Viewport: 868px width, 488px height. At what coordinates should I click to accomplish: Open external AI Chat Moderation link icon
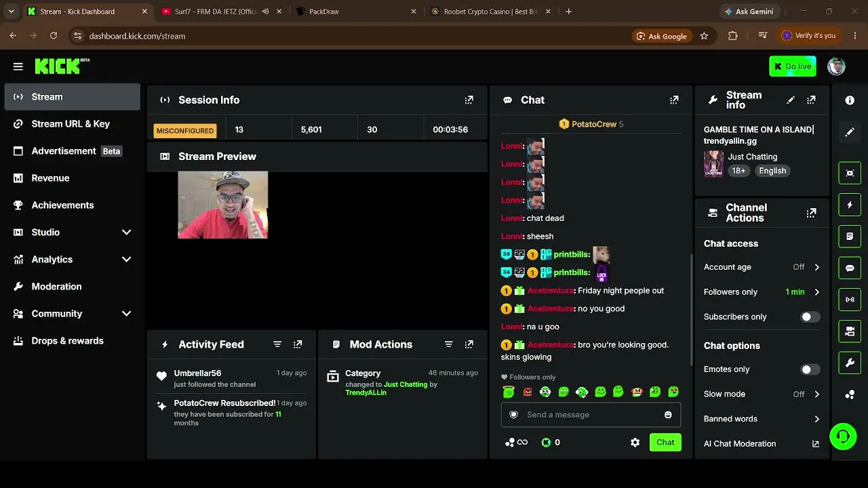click(x=816, y=444)
